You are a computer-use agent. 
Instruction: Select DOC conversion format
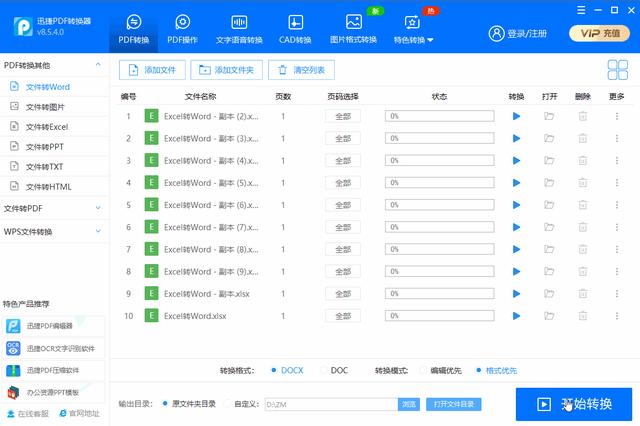334,371
